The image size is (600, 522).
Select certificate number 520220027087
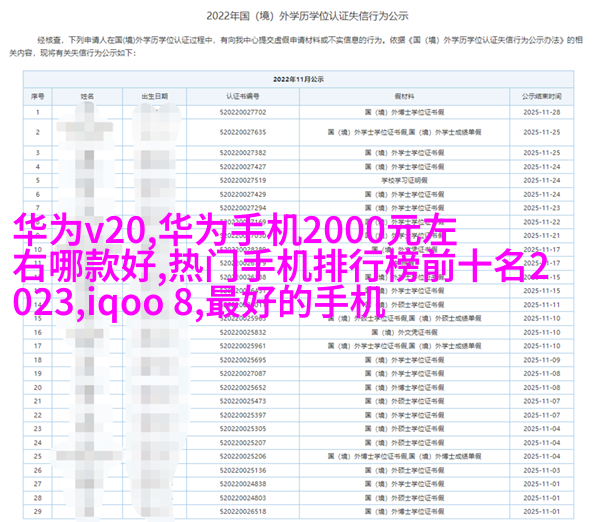(x=243, y=374)
